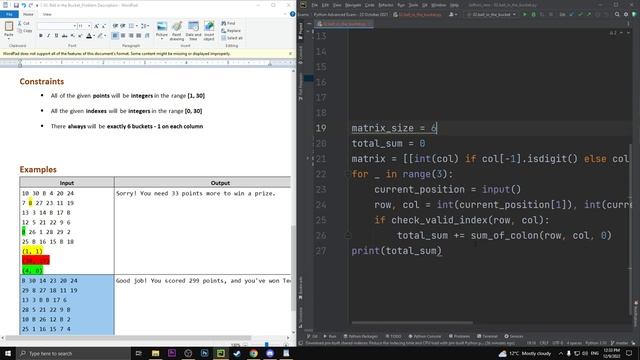
Task: Click the green Run button in PyCharm
Action: point(525,14)
